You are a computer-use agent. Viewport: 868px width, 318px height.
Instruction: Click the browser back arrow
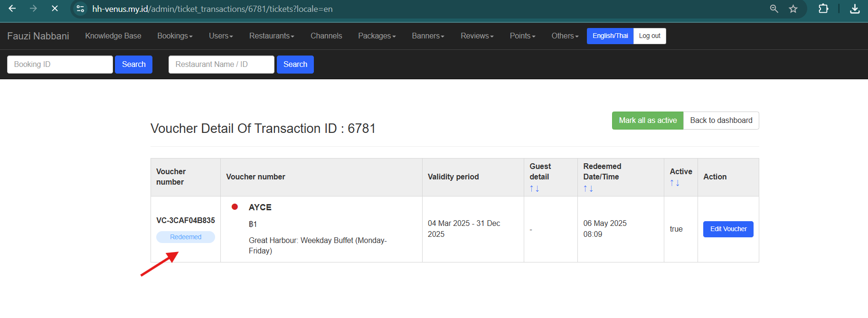(12, 9)
